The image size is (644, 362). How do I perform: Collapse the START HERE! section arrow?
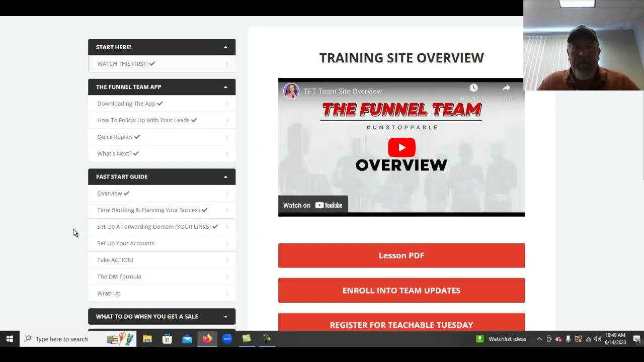click(225, 47)
